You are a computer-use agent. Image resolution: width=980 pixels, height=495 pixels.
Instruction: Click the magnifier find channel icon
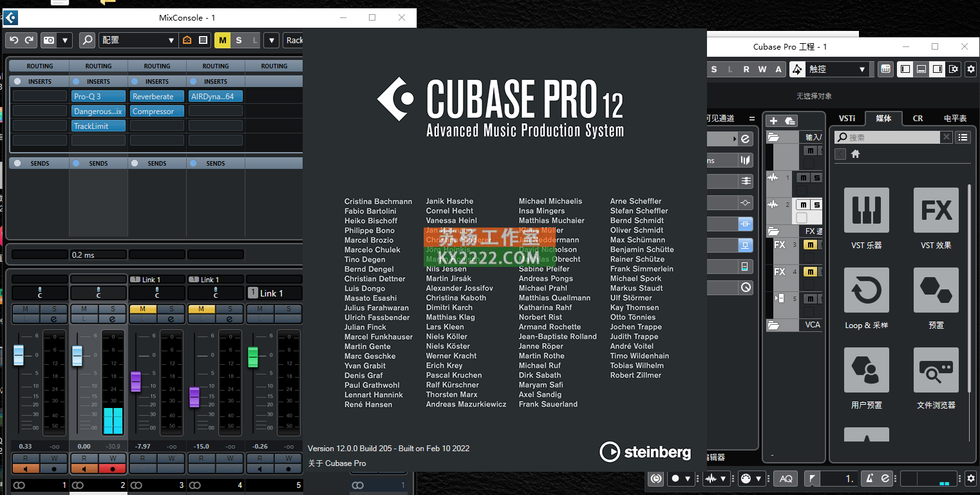87,40
